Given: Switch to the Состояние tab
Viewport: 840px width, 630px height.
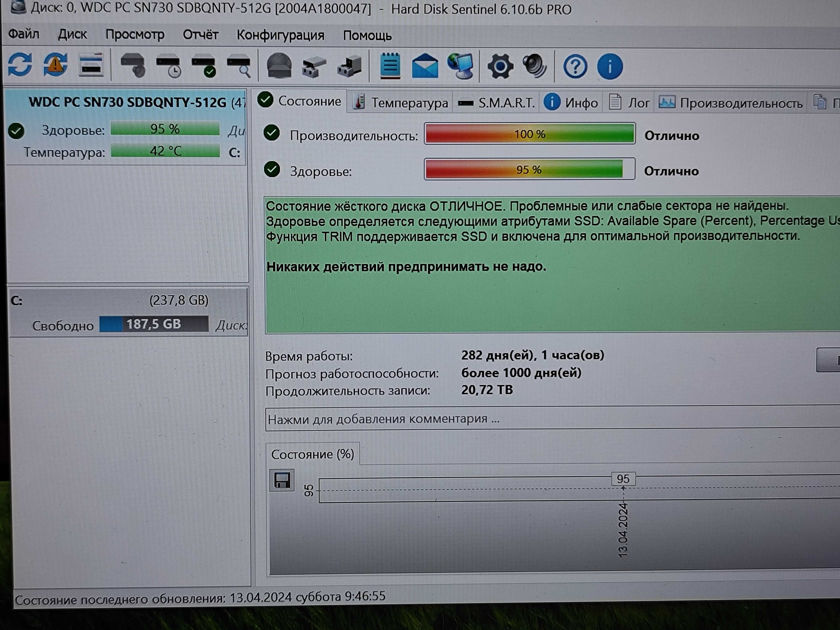Looking at the screenshot, I should click(x=300, y=101).
